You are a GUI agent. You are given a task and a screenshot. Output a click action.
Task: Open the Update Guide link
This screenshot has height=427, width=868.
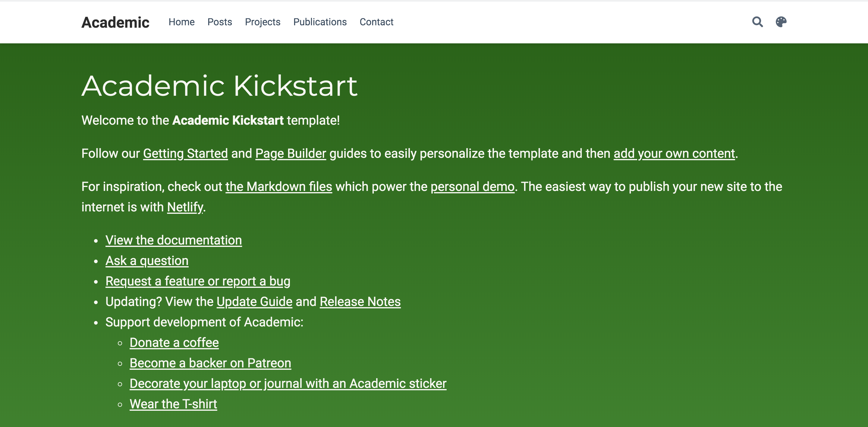[x=254, y=302]
